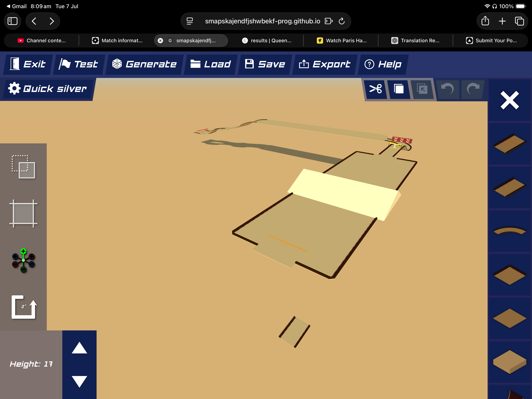Open the page settings menu in address bar
The image size is (532, 399).
pos(190,21)
